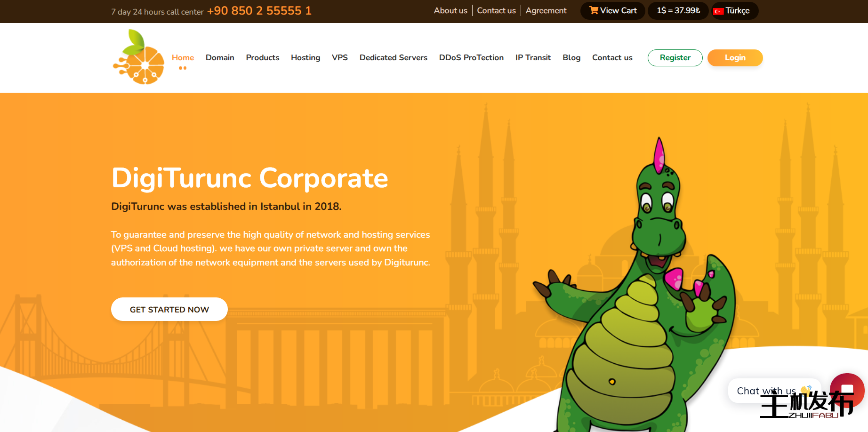Screen dimensions: 868x432
Task: Go to the Dedicated Servers page
Action: 393,57
